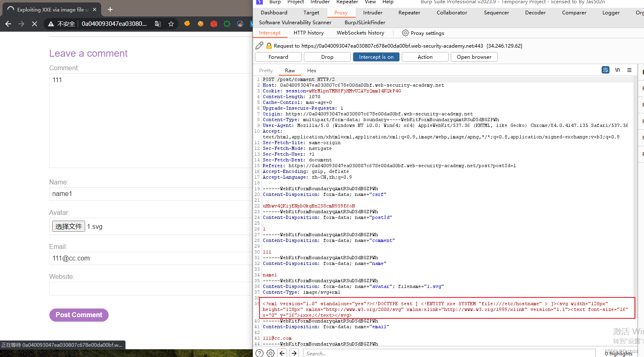Open search settings gear at bottom
The image size is (644, 357).
point(271,353)
